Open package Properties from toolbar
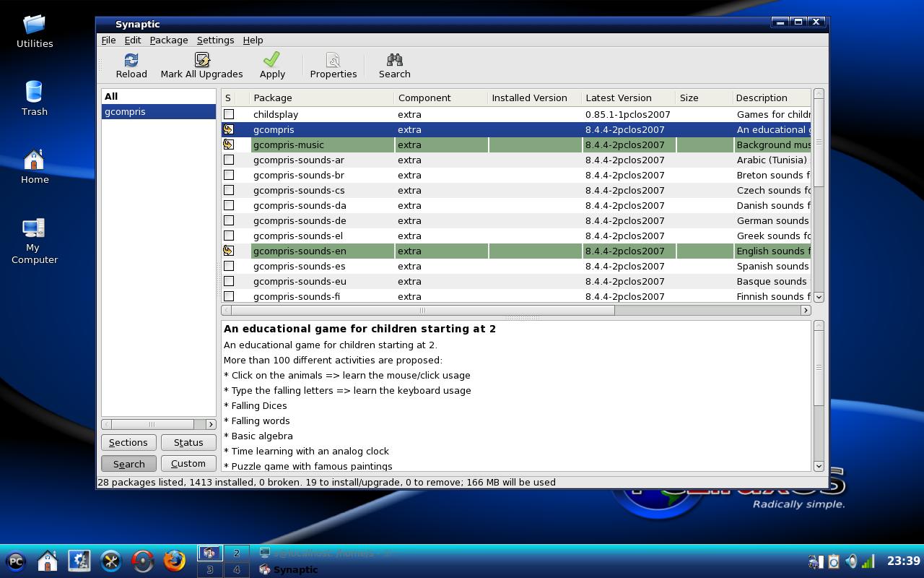924x578 pixels. click(333, 60)
